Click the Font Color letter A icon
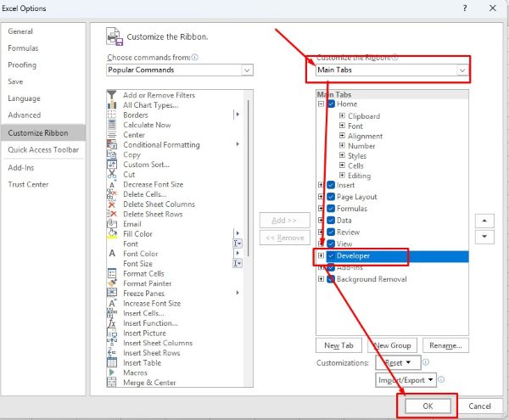 pyautogui.click(x=112, y=253)
